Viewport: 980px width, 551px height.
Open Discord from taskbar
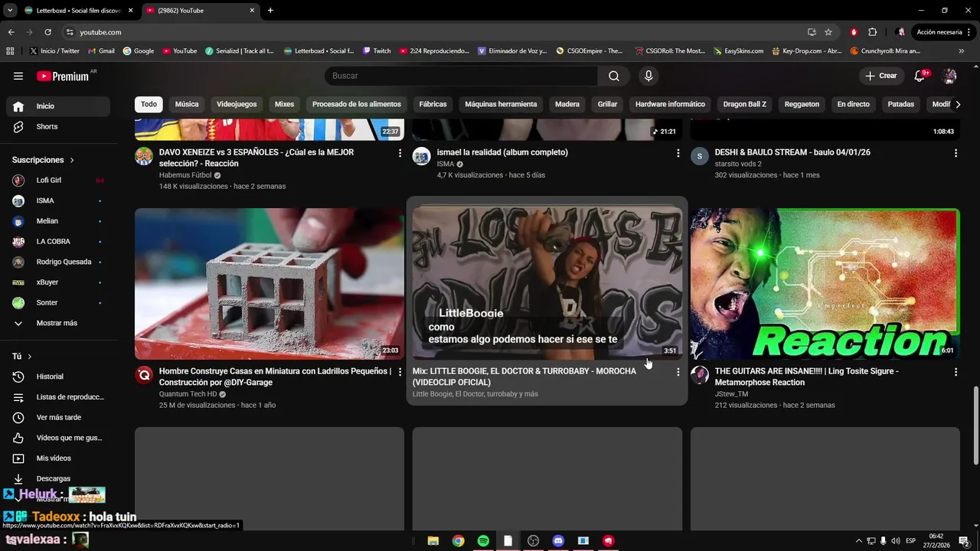tap(558, 541)
